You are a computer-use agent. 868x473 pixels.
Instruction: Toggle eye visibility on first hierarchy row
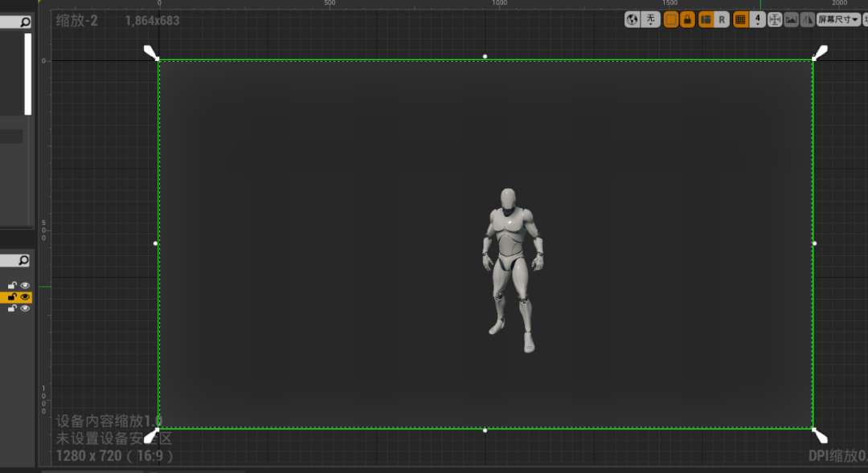(25, 285)
